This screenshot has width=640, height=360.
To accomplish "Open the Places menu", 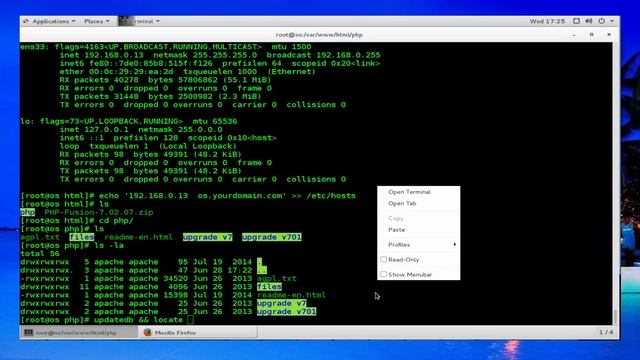I will pos(97,21).
